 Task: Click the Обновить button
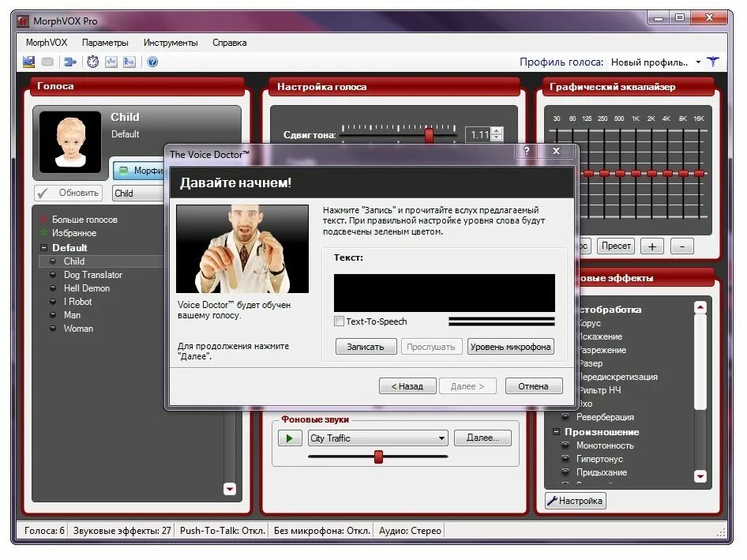[68, 193]
